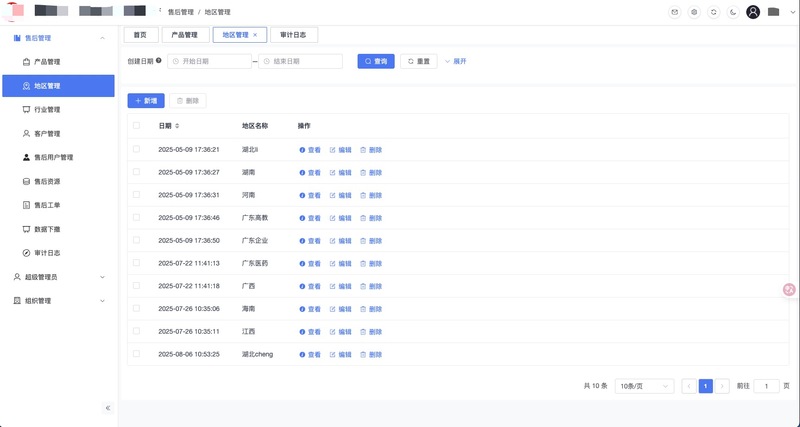
Task: Toggle dark mode moon icon
Action: click(x=733, y=12)
